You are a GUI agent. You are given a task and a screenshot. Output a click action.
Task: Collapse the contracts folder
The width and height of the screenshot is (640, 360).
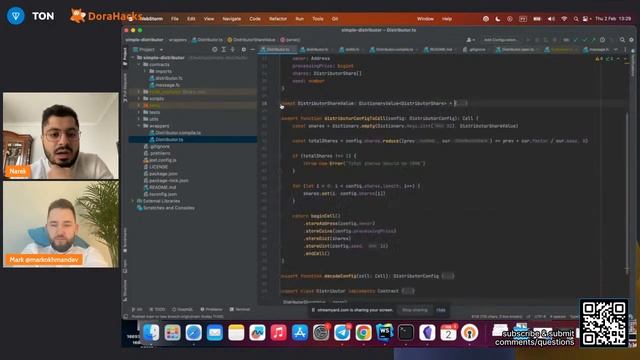(139, 64)
